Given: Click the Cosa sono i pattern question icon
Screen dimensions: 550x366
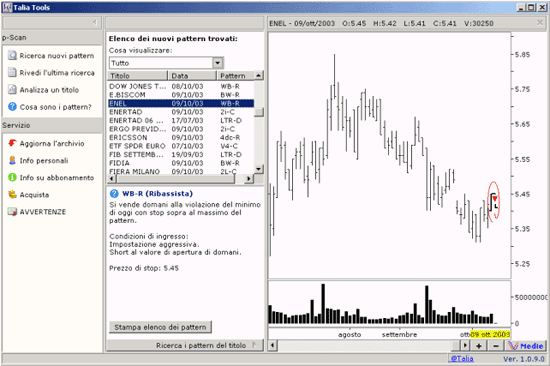Looking at the screenshot, I should pyautogui.click(x=12, y=107).
